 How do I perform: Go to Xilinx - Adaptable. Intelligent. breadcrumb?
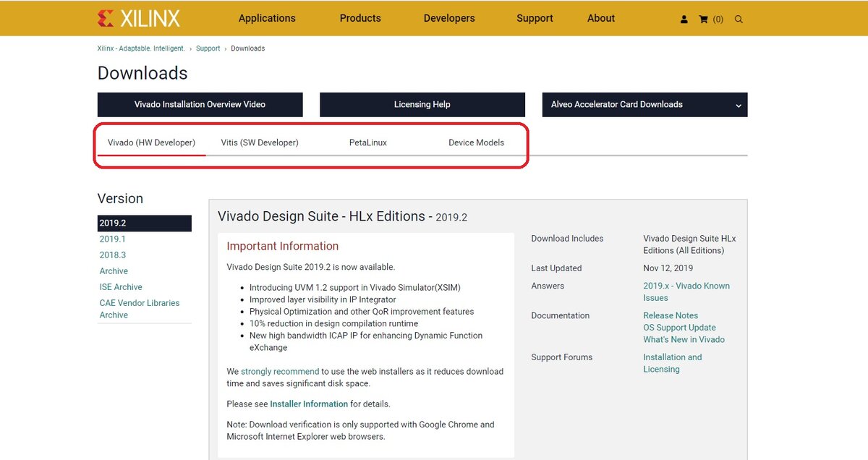click(141, 48)
